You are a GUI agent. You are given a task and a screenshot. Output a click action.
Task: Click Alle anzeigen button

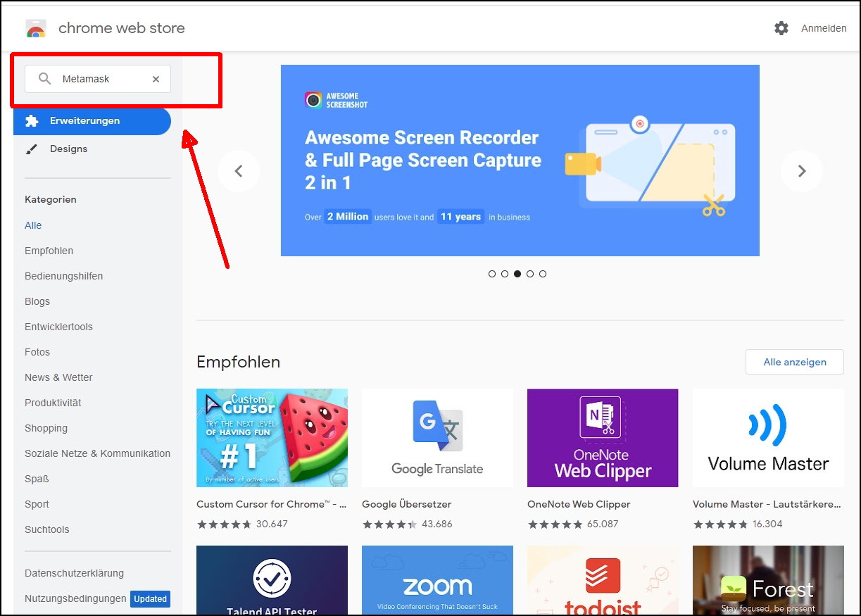(x=795, y=362)
